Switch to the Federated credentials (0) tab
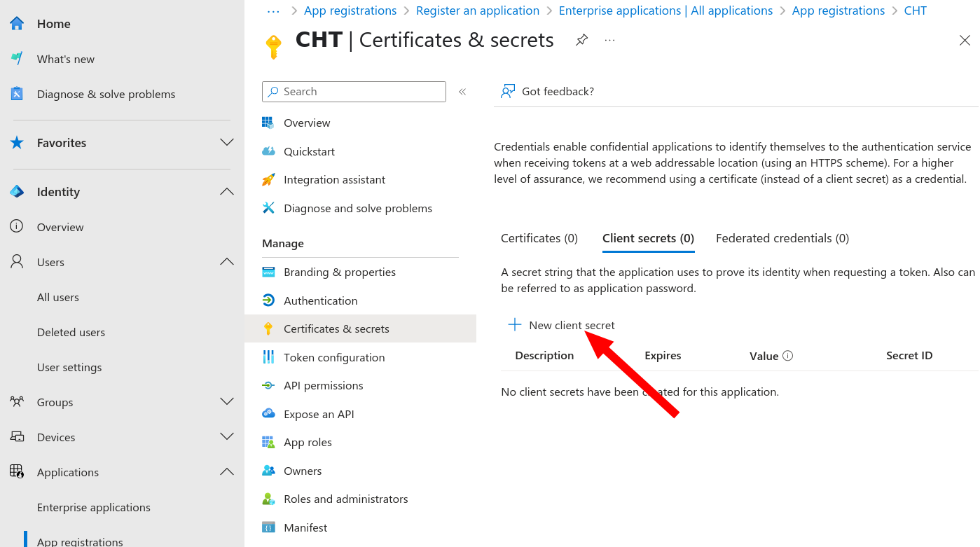Image resolution: width=980 pixels, height=547 pixels. point(782,238)
